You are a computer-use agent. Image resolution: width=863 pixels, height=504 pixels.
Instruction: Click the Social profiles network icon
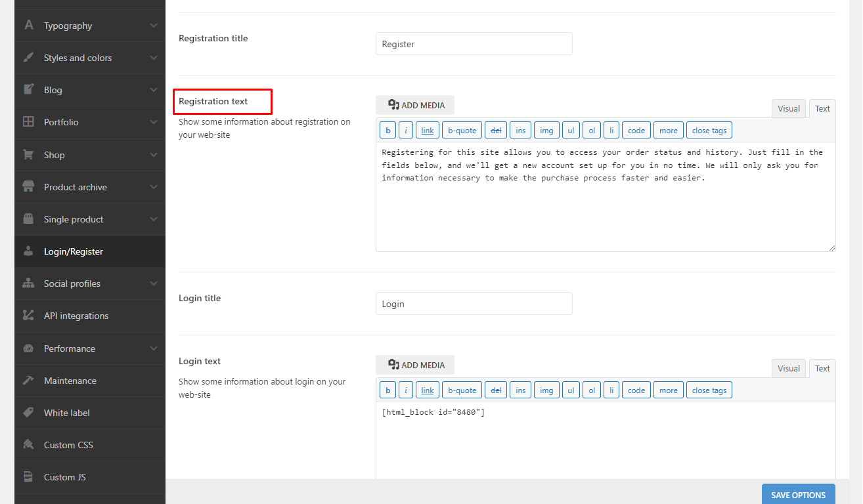[x=28, y=283]
